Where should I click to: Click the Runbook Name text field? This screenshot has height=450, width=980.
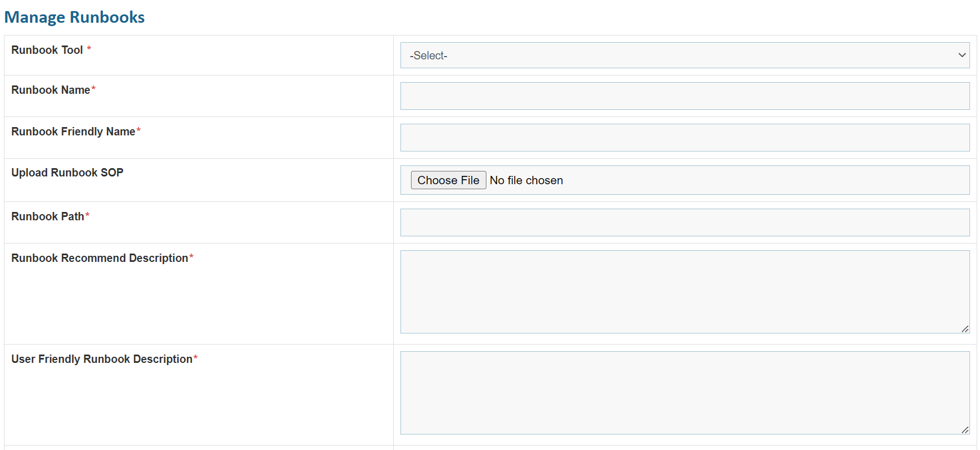(684, 96)
